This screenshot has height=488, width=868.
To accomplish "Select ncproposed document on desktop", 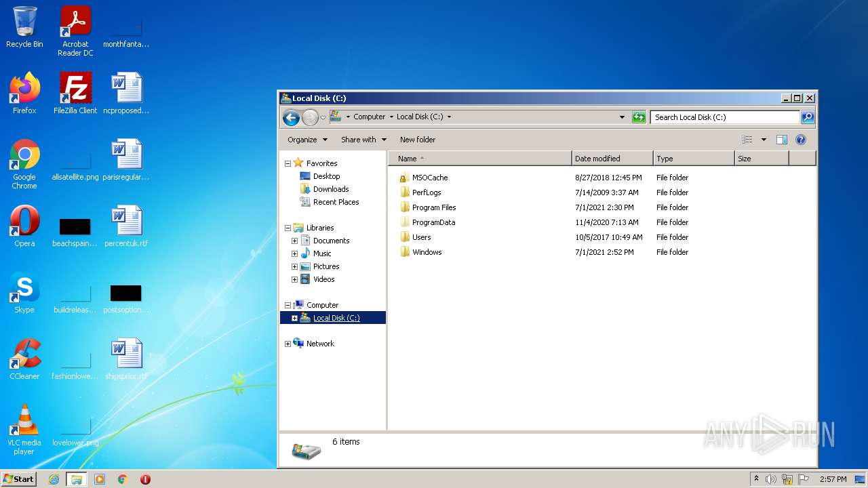I will 126,94.
